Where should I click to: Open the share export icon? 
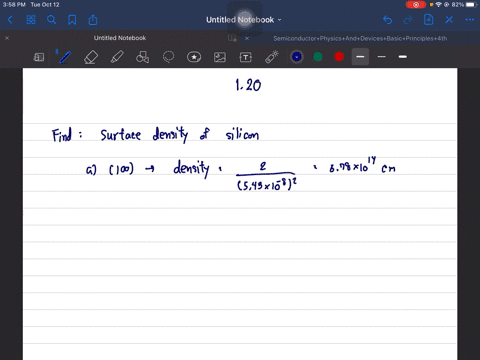tap(93, 20)
